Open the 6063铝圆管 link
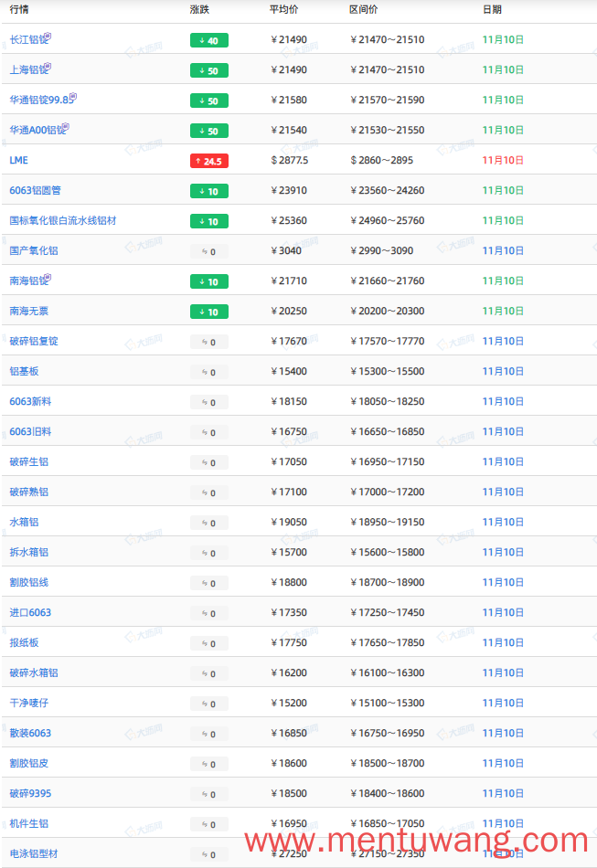Image resolution: width=597 pixels, height=868 pixels. tap(35, 190)
